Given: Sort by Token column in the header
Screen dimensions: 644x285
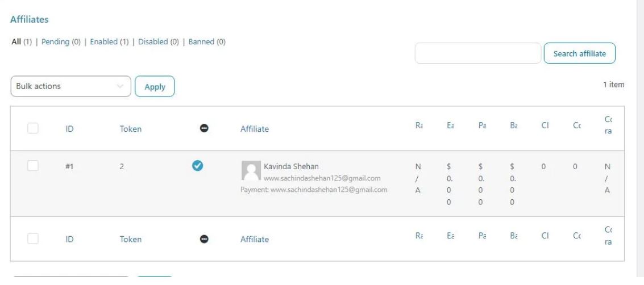Looking at the screenshot, I should click(x=130, y=129).
